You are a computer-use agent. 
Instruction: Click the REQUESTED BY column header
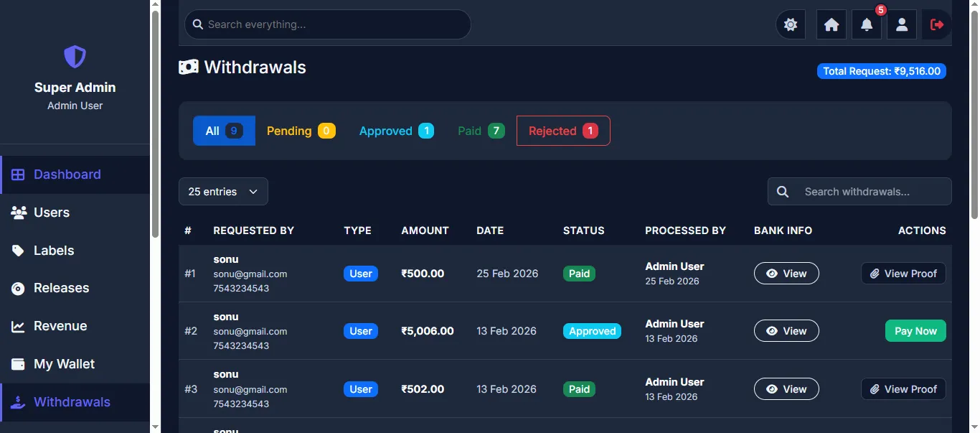pos(254,231)
